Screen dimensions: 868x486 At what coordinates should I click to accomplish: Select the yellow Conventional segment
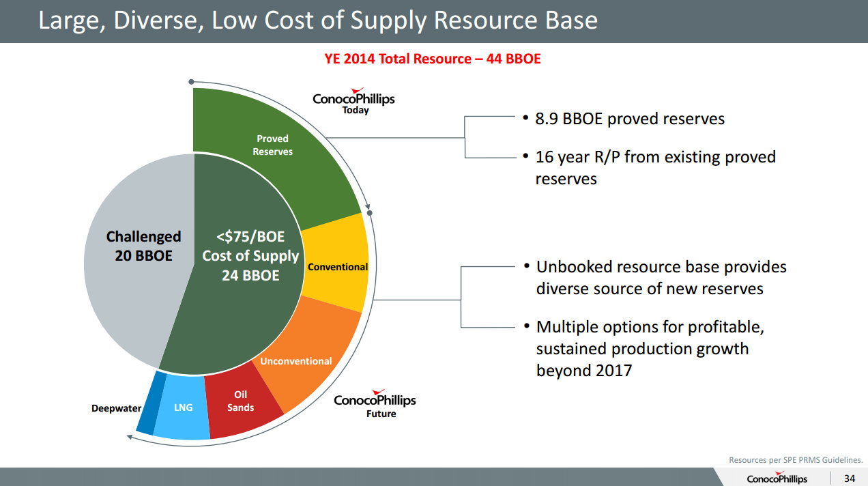coord(338,267)
